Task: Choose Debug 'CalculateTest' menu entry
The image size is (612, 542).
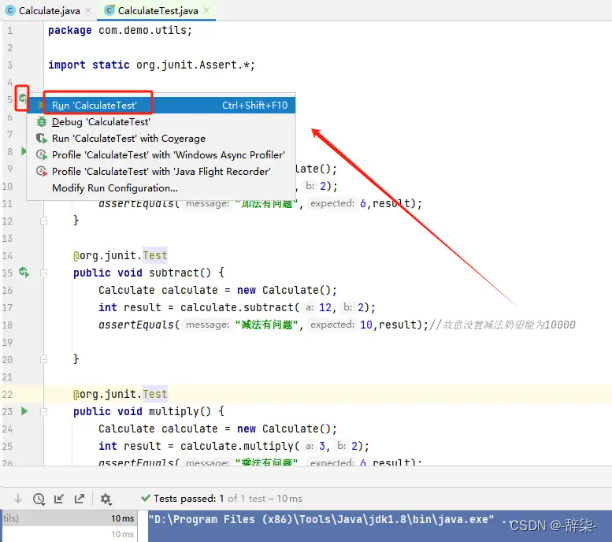Action: (x=161, y=122)
